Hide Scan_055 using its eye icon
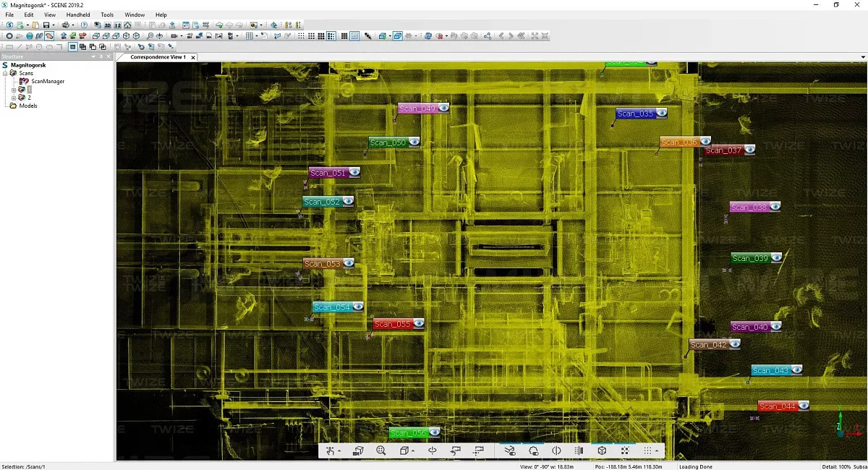 pyautogui.click(x=418, y=324)
